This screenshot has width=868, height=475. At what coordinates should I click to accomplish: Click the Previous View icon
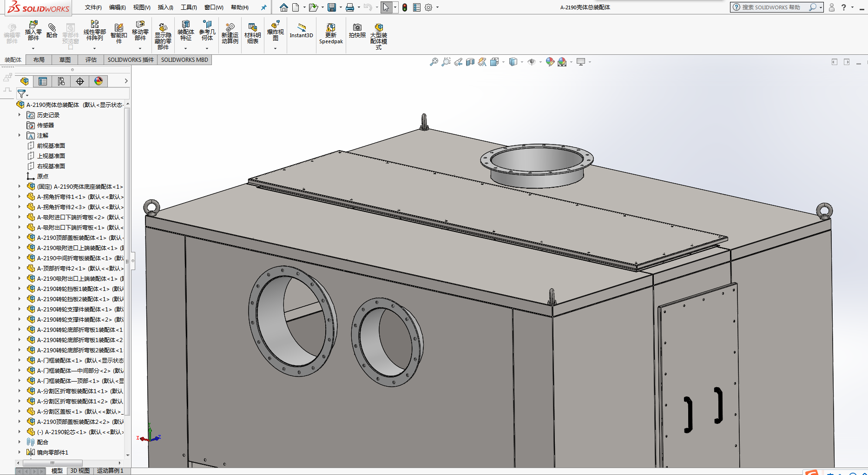(458, 62)
